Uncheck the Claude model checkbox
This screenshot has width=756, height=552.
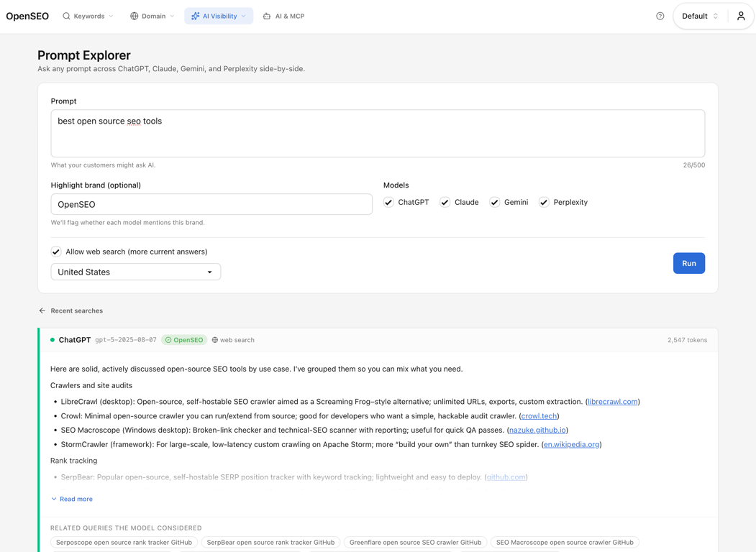[x=445, y=202]
